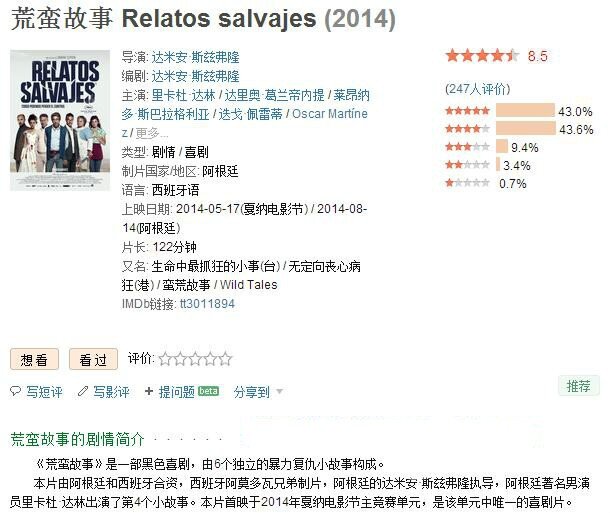
Task: Open director link 达米安·斯兹弗隆
Action: click(195, 58)
